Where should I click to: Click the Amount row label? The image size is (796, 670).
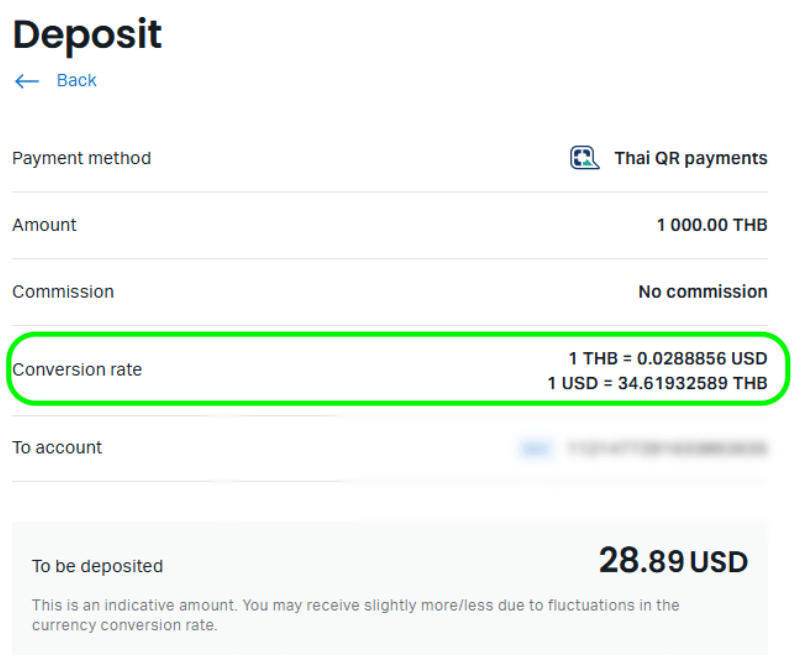coord(45,225)
